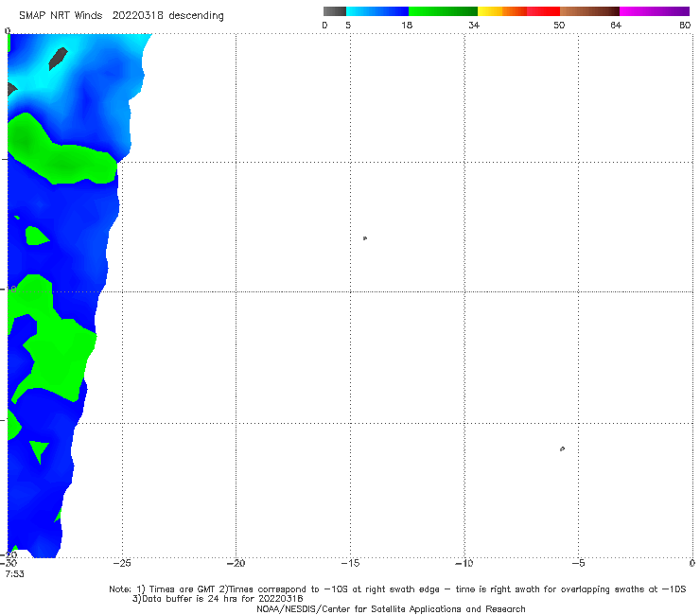The image size is (700, 615).
Task: Pick the green segment of the color bar
Action: click(x=443, y=11)
